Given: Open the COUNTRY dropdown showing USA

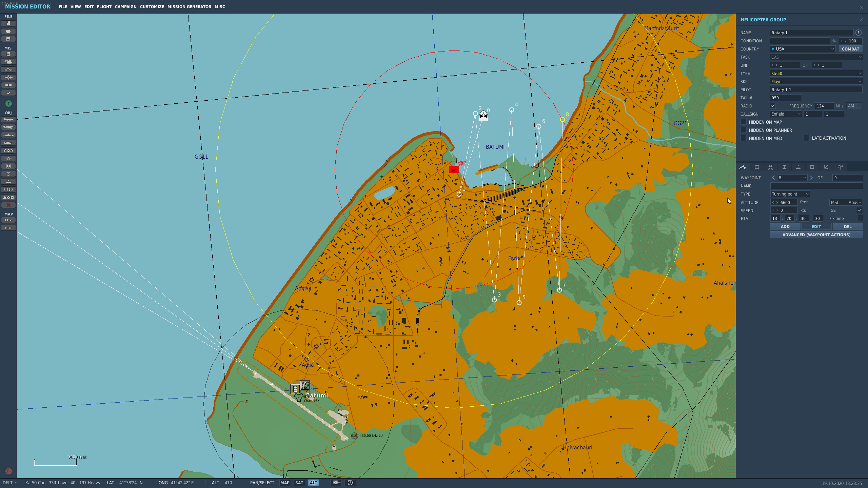Looking at the screenshot, I should tap(803, 49).
